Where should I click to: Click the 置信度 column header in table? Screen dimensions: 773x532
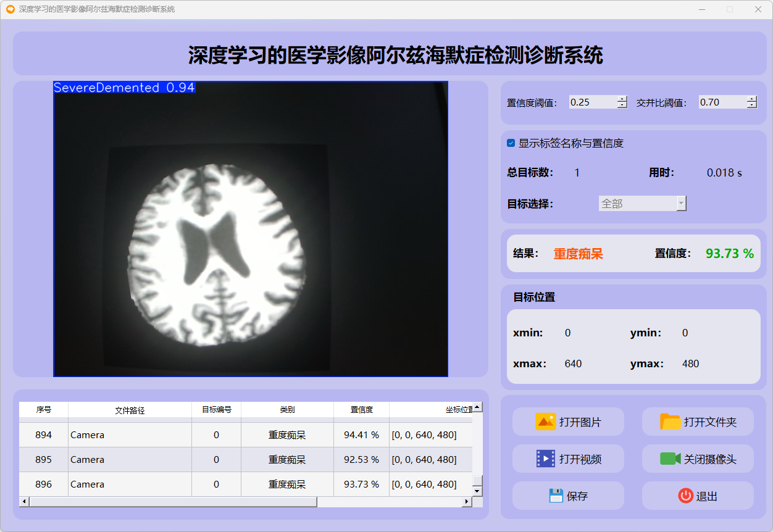[x=362, y=410]
